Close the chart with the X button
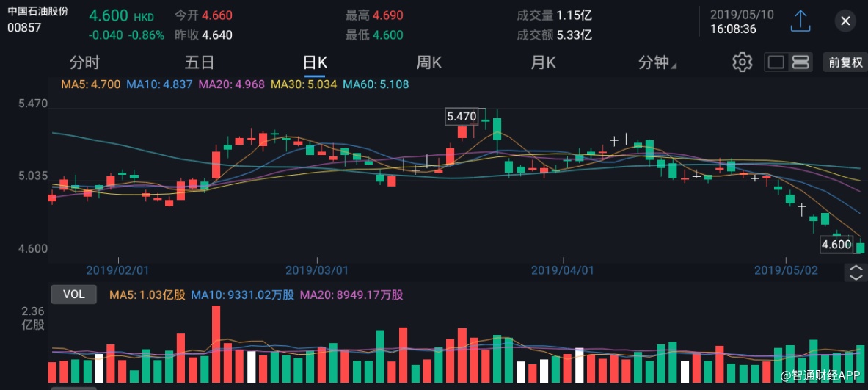868x390 pixels. coord(845,21)
